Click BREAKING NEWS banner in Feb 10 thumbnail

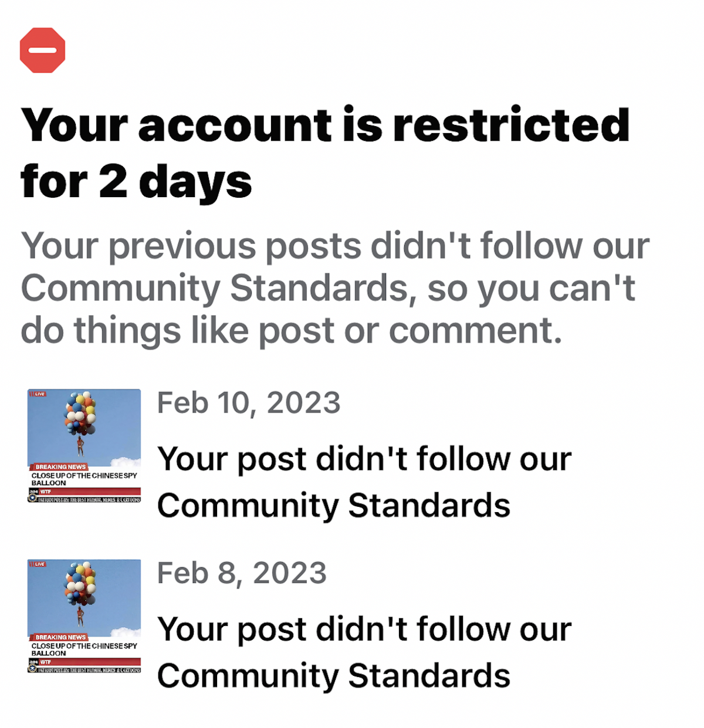pos(58,466)
